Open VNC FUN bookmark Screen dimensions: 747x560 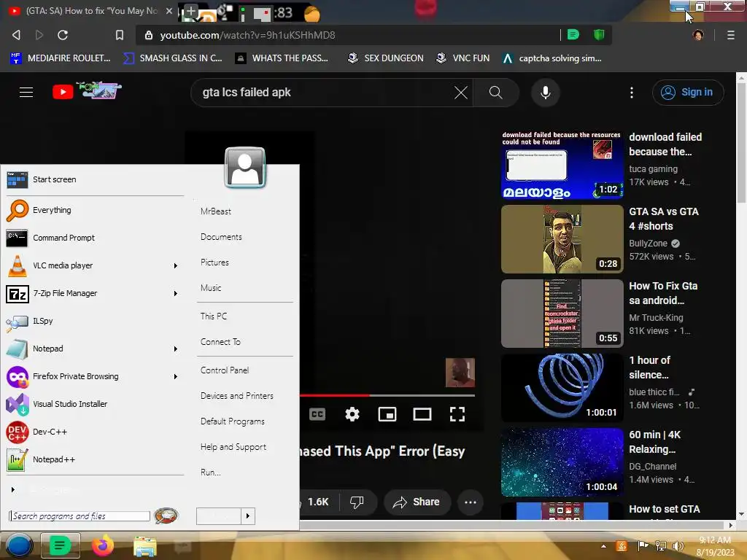[463, 58]
